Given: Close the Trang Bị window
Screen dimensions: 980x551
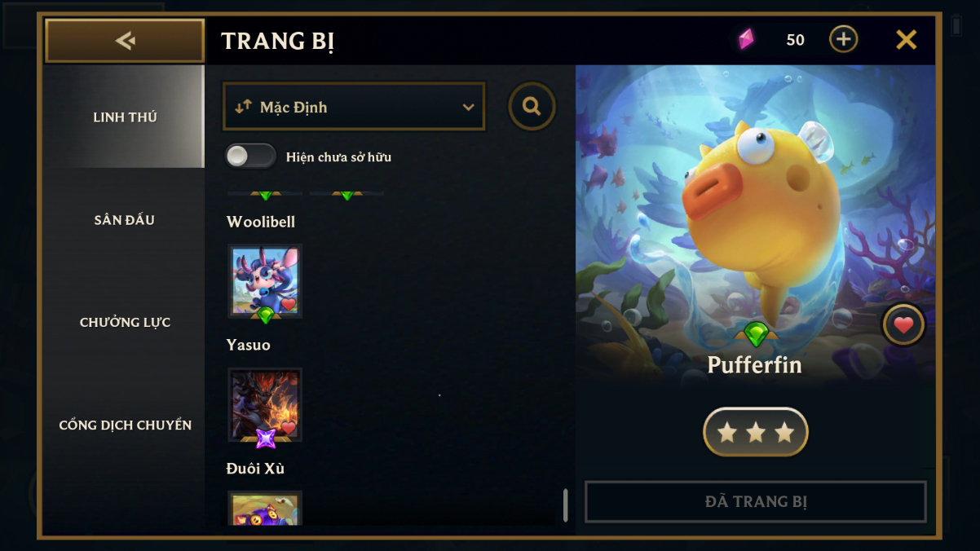Looking at the screenshot, I should point(907,40).
